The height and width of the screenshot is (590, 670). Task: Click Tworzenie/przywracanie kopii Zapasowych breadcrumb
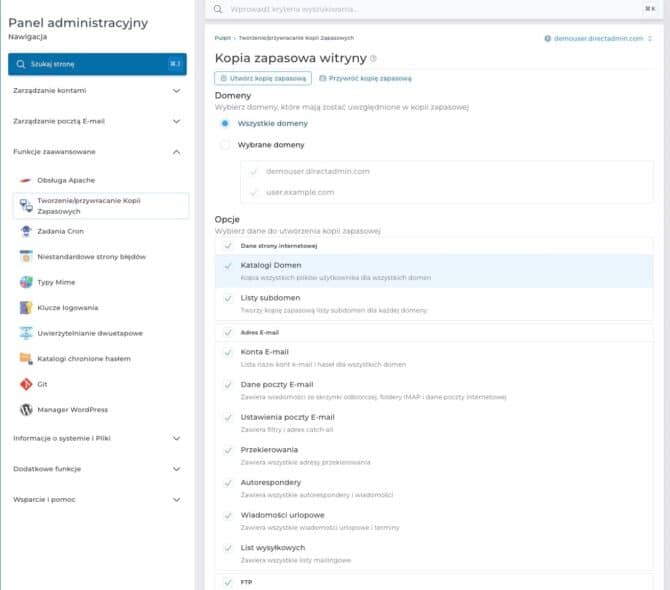[x=296, y=38]
